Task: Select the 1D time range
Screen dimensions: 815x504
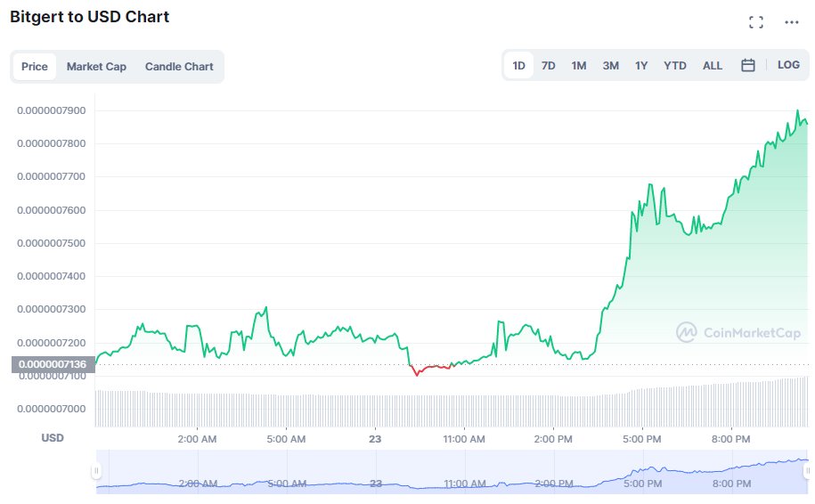Action: click(518, 66)
